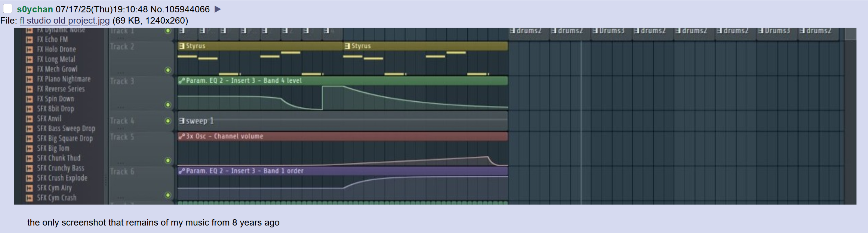The image size is (868, 233).
Task: Mute Track 6 with its green light
Action: (x=168, y=195)
